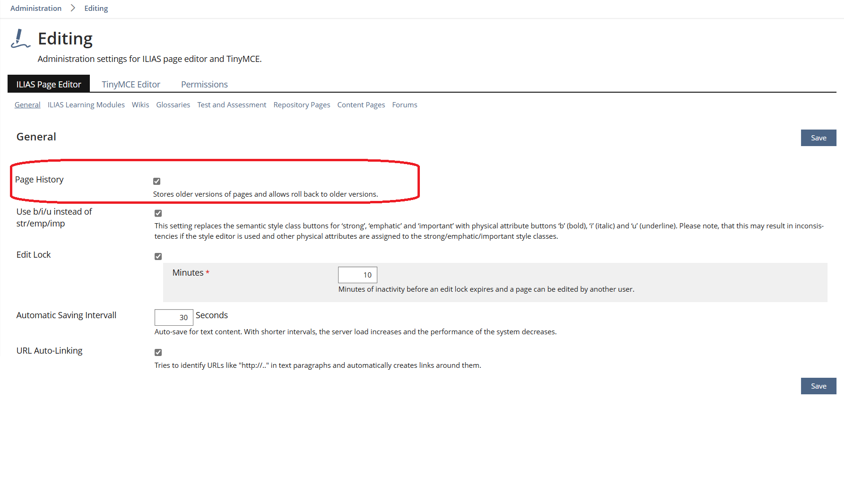This screenshot has height=504, width=844.
Task: Go to the Wikis sub-tab
Action: pyautogui.click(x=140, y=104)
